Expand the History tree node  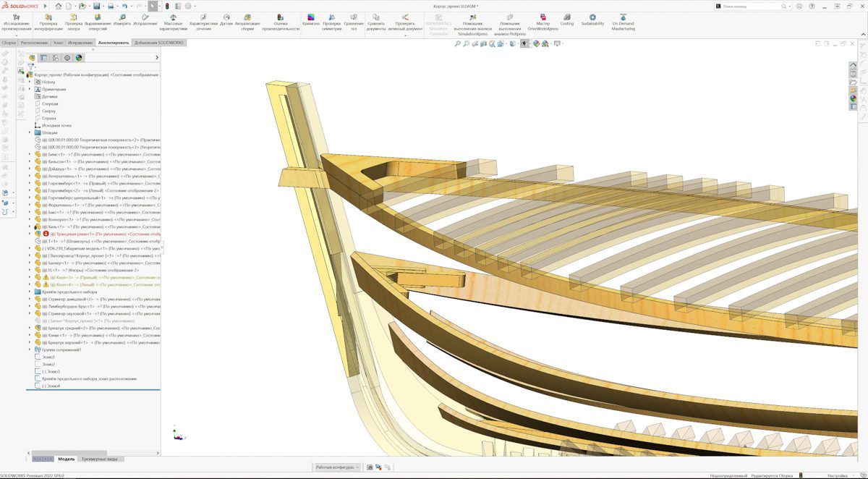click(x=30, y=82)
